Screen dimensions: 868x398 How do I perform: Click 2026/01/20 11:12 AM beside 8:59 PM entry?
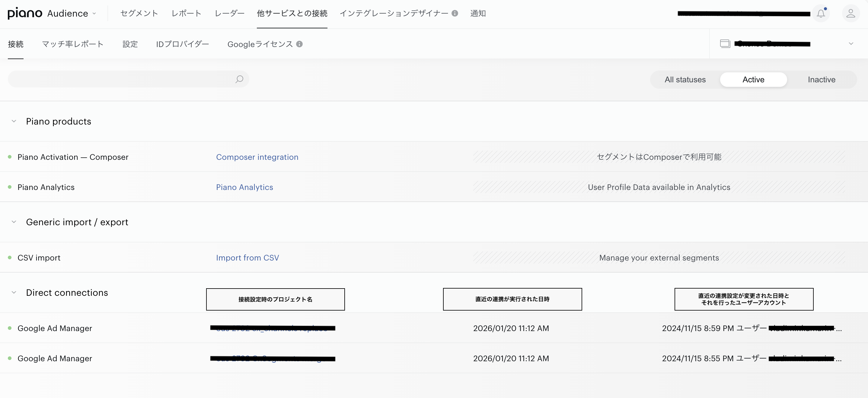(x=511, y=328)
